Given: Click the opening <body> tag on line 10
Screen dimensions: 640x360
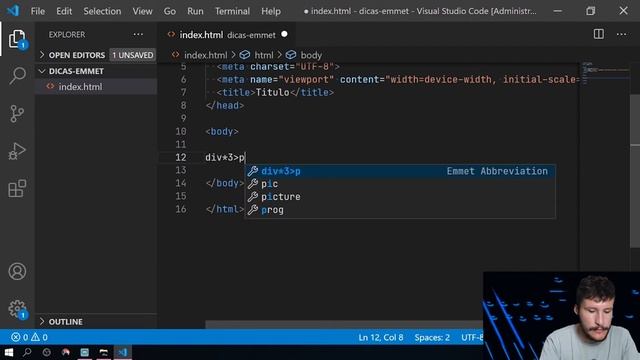Looking at the screenshot, I should pos(222,131).
